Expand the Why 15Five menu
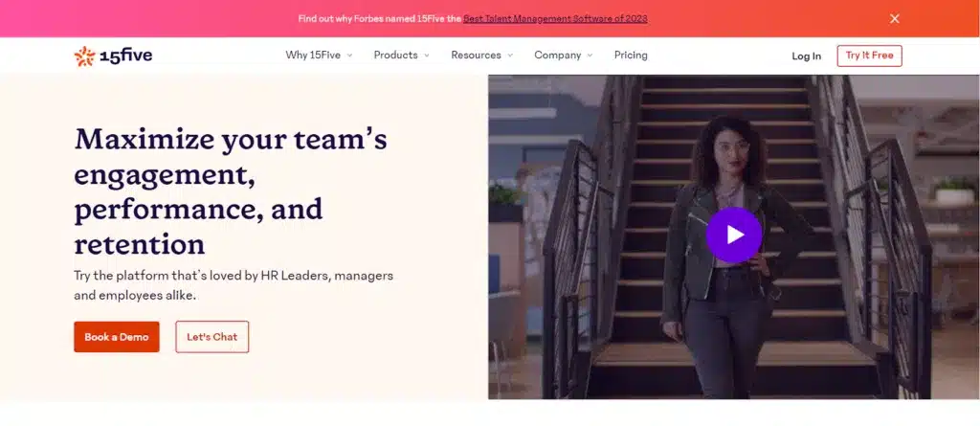This screenshot has width=980, height=426. pyautogui.click(x=319, y=56)
